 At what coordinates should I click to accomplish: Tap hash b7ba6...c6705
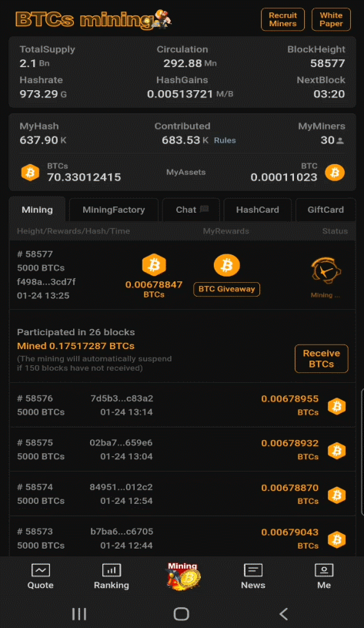[122, 532]
